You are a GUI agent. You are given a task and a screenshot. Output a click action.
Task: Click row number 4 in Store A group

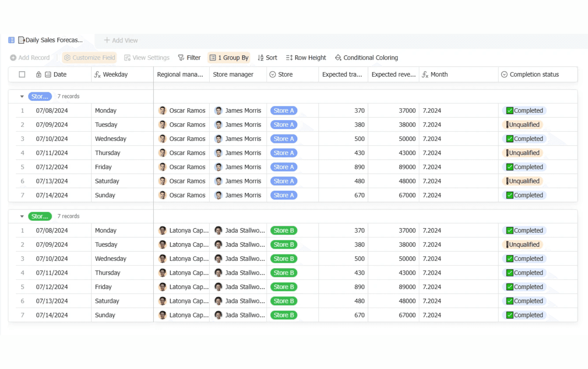tap(22, 153)
